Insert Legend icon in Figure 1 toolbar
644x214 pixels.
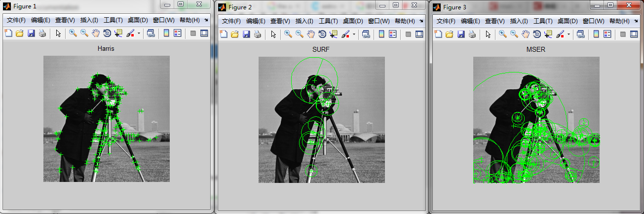(x=178, y=34)
